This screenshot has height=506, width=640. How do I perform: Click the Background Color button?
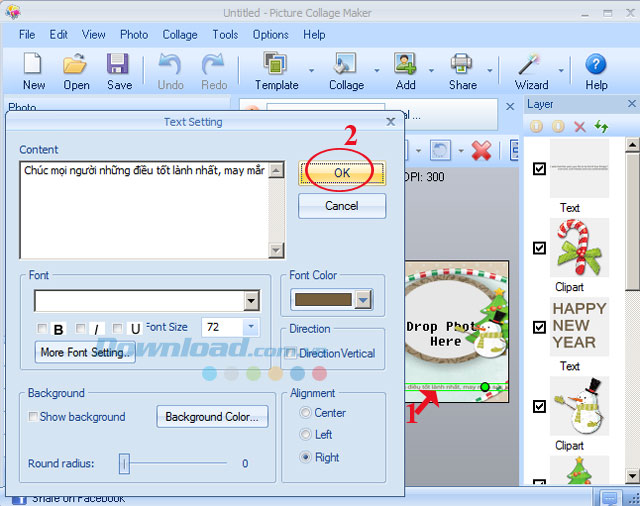pyautogui.click(x=212, y=417)
